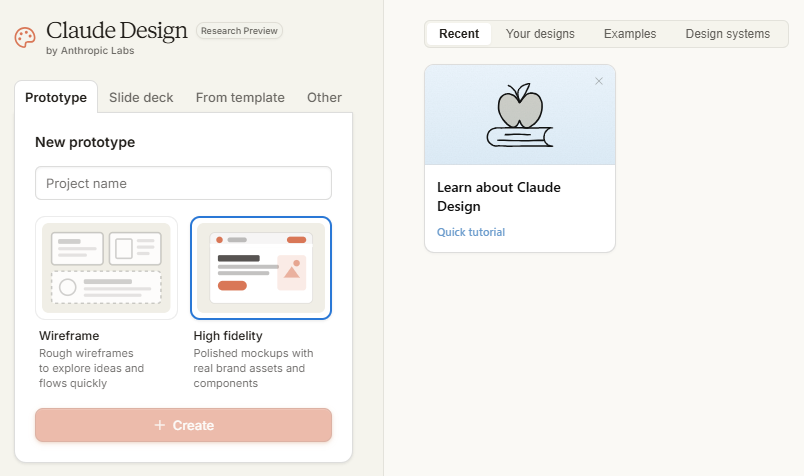Open the Quick tutorial link
This screenshot has width=804, height=476.
[471, 232]
